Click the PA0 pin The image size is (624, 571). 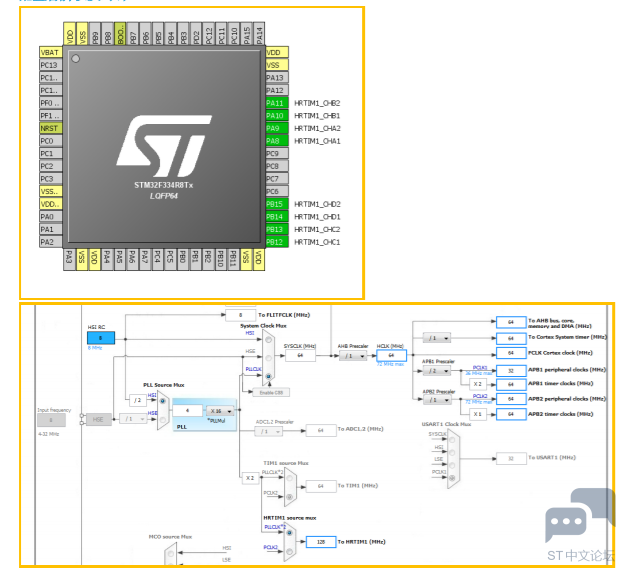[x=51, y=217]
